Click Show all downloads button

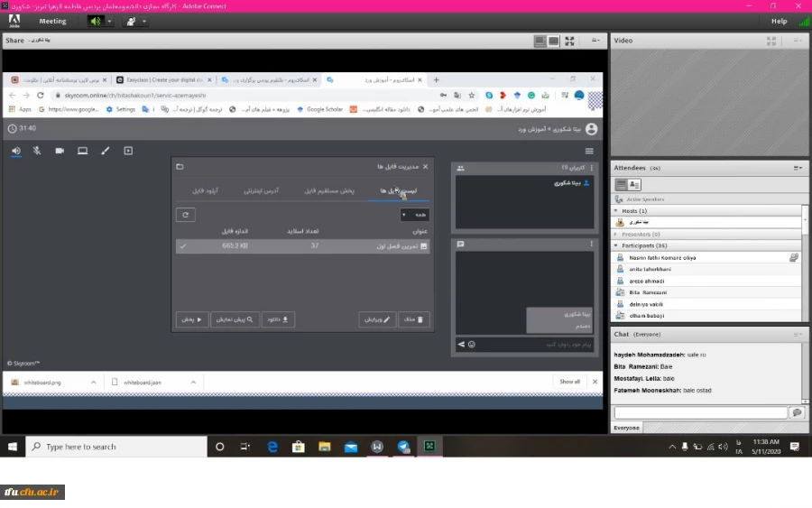pyautogui.click(x=569, y=382)
